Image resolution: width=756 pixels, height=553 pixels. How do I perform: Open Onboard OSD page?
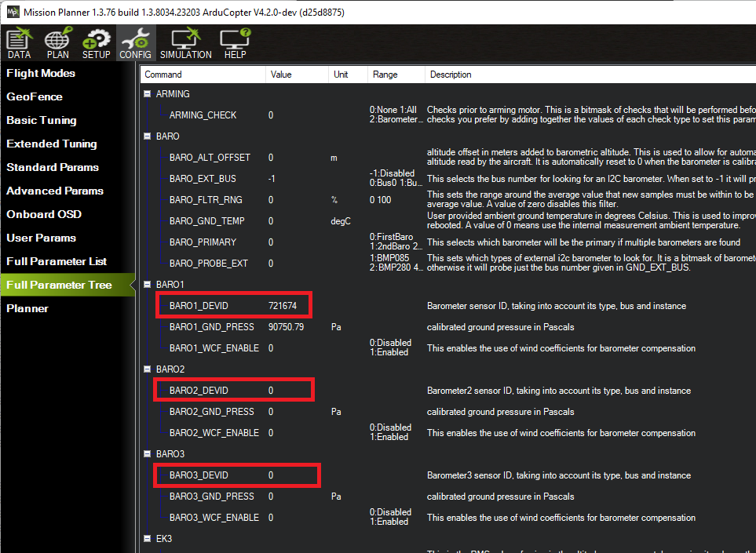click(x=44, y=214)
